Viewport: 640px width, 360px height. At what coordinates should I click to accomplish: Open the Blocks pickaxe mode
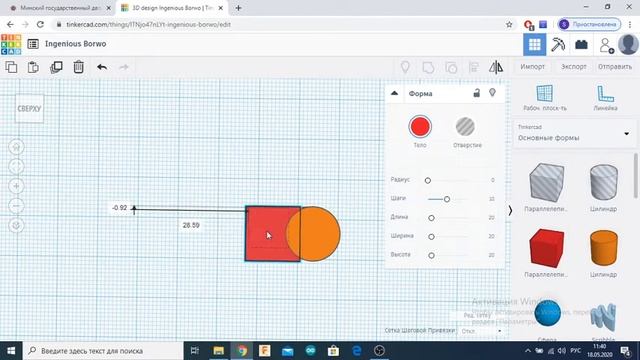tap(558, 44)
